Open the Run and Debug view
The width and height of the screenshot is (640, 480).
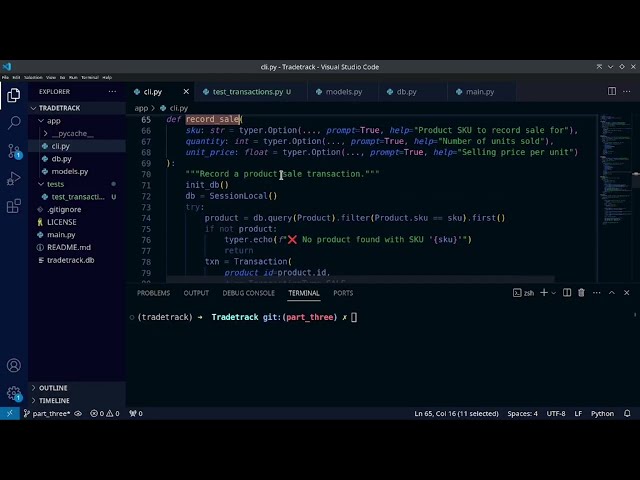[x=13, y=178]
